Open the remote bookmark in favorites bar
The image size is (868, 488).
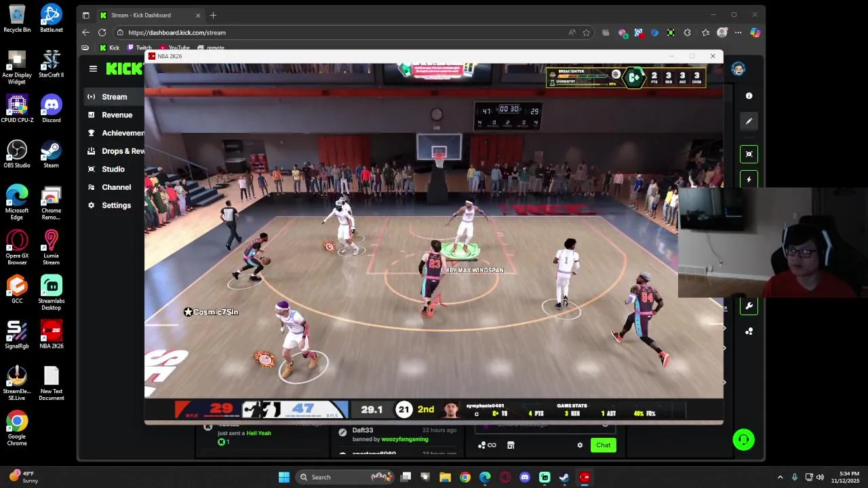(x=211, y=48)
